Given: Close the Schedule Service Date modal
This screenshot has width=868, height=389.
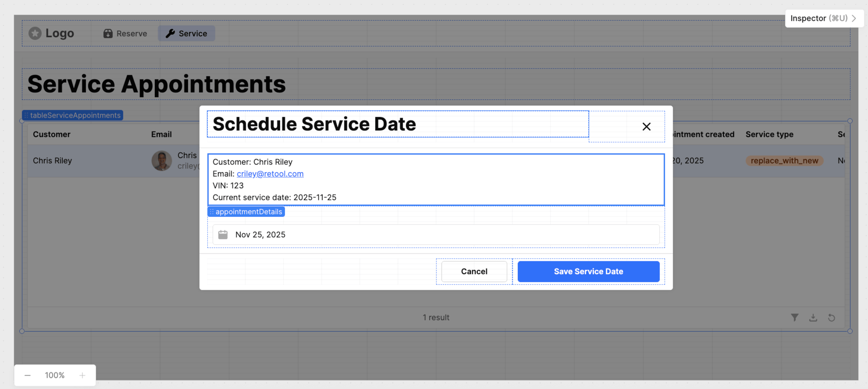Looking at the screenshot, I should pos(646,126).
